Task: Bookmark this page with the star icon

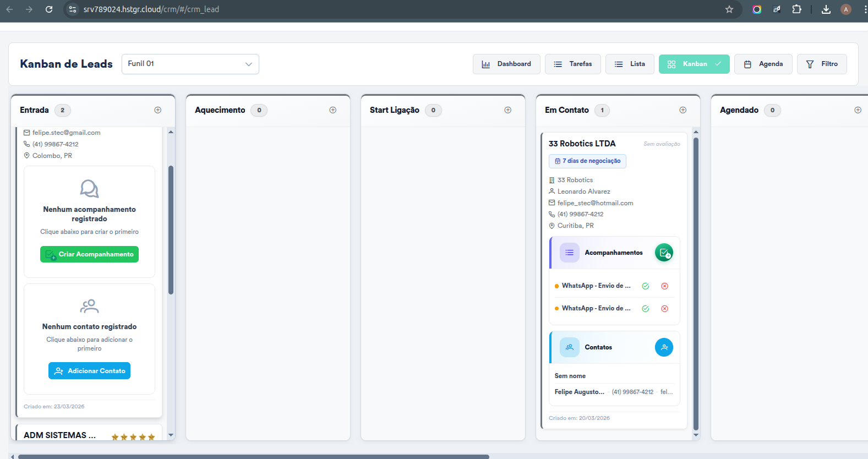Action: 729,9
